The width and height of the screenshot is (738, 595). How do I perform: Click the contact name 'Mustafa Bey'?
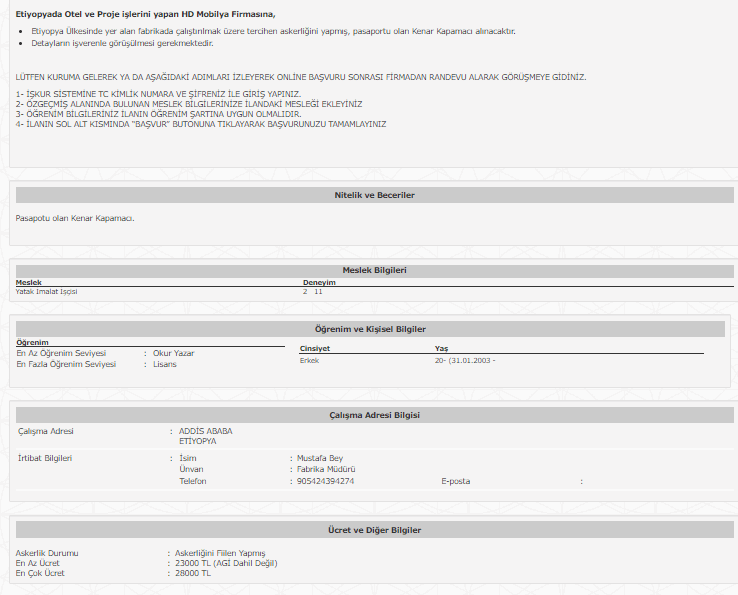[319, 458]
